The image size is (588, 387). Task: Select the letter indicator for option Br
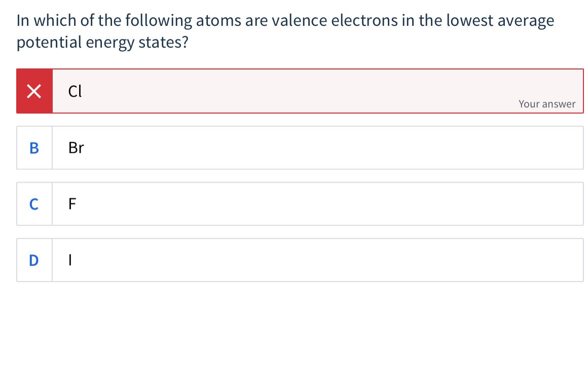(x=33, y=148)
